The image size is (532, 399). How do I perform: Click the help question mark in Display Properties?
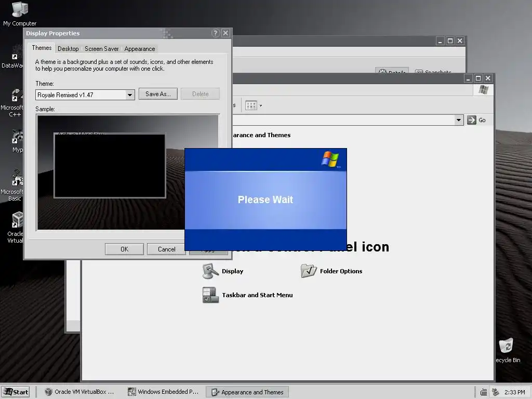tap(216, 33)
